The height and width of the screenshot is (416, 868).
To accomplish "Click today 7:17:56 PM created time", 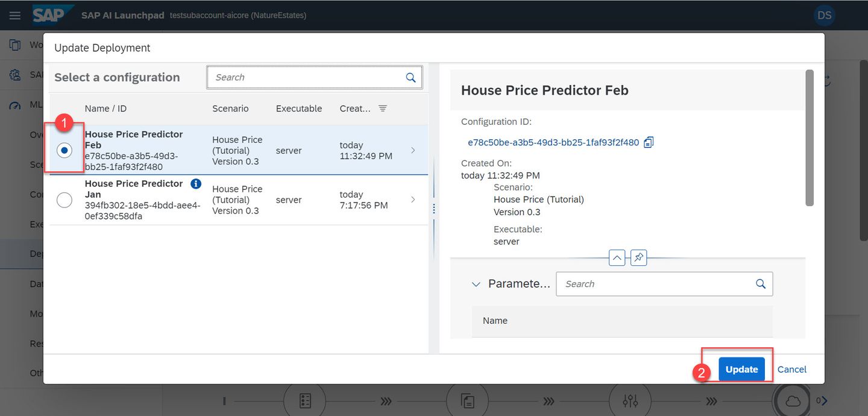I will [363, 200].
